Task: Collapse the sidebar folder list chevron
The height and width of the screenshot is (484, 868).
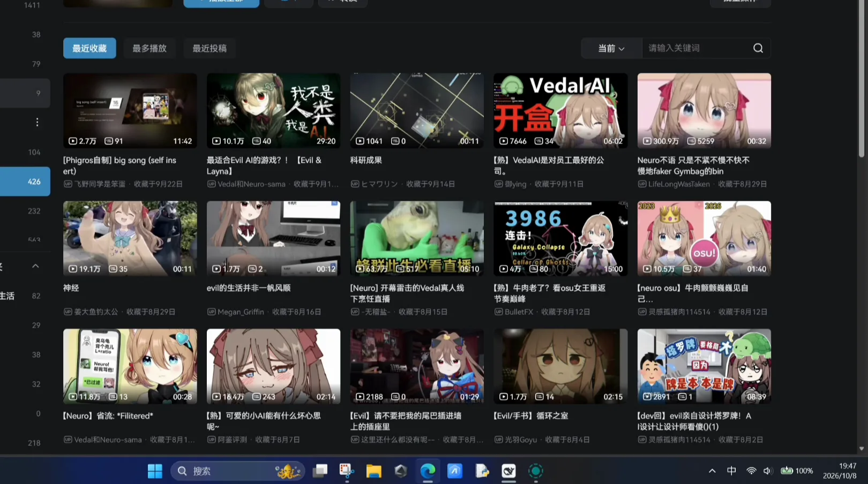Action: pos(35,266)
